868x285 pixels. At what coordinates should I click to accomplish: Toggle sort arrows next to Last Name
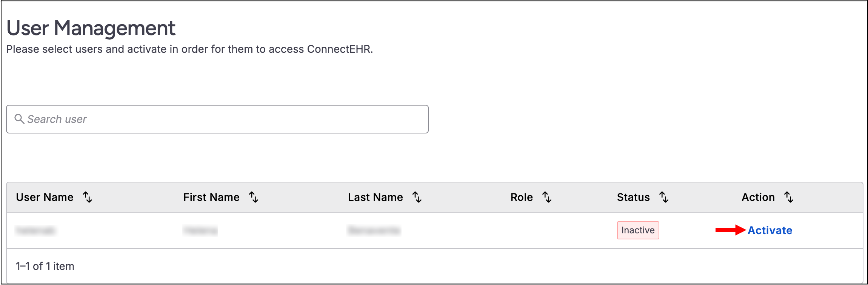coord(417,197)
